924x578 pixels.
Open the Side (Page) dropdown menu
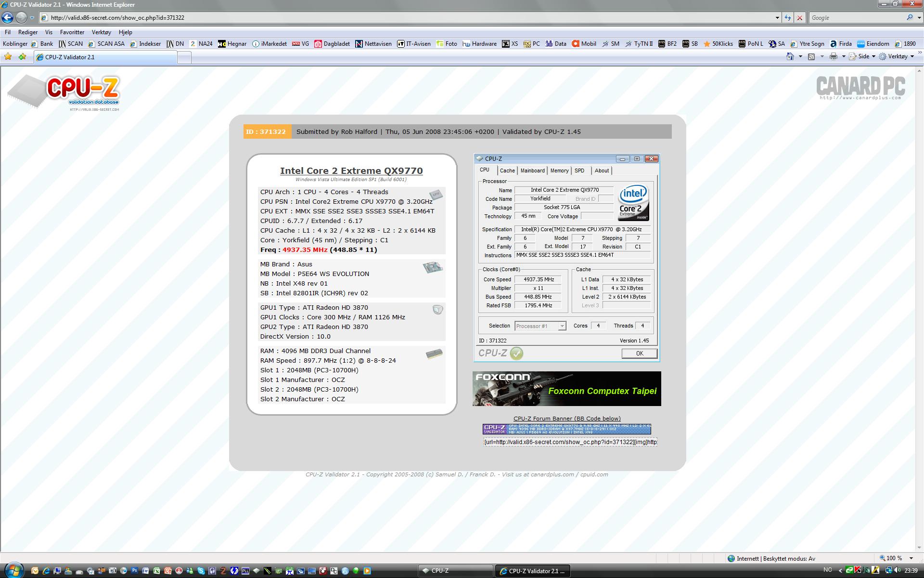pyautogui.click(x=862, y=56)
